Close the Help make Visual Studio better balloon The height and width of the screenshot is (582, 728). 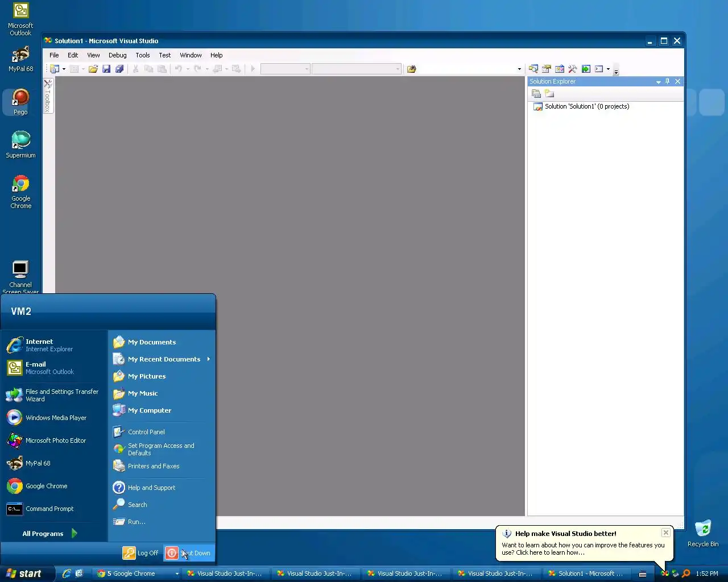point(665,533)
